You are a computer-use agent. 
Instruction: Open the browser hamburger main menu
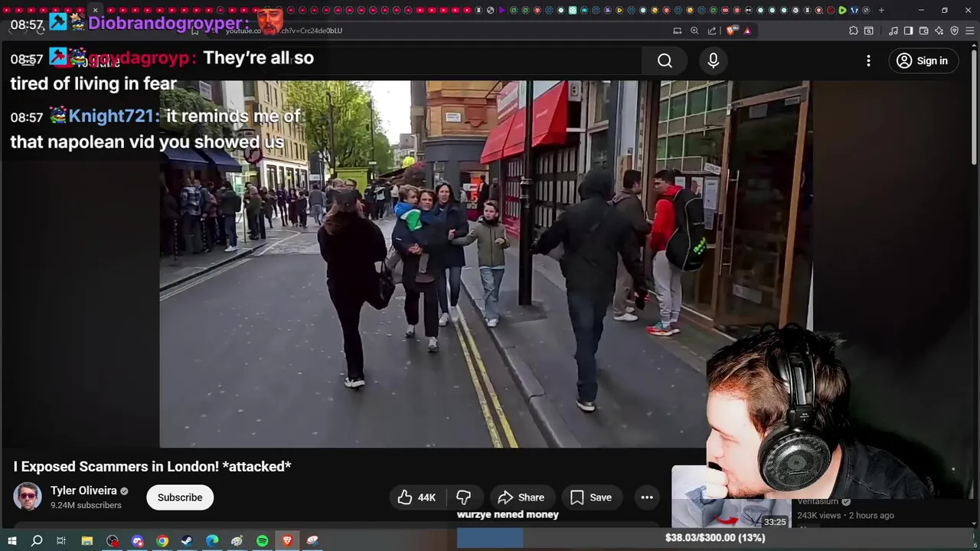point(969,31)
